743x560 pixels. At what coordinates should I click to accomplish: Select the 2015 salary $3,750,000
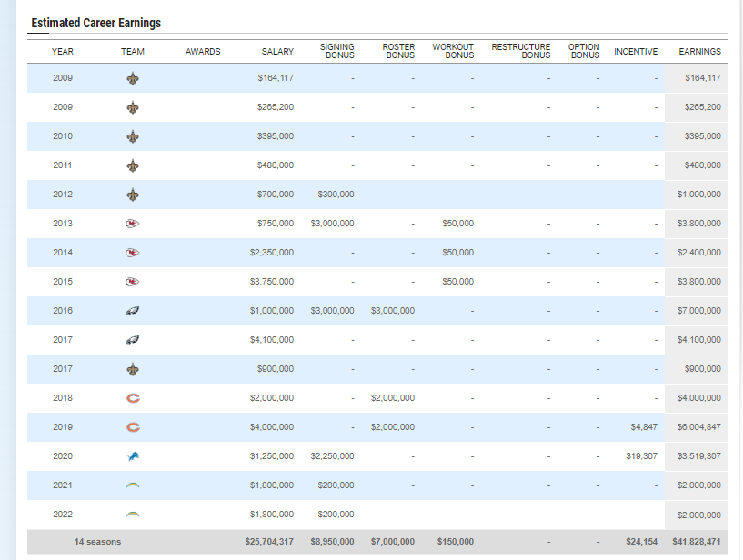click(272, 282)
